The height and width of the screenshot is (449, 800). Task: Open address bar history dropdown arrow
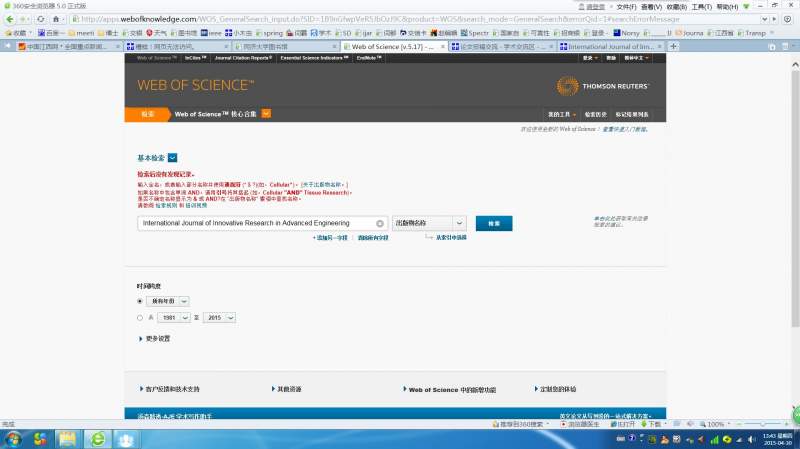tap(764, 19)
